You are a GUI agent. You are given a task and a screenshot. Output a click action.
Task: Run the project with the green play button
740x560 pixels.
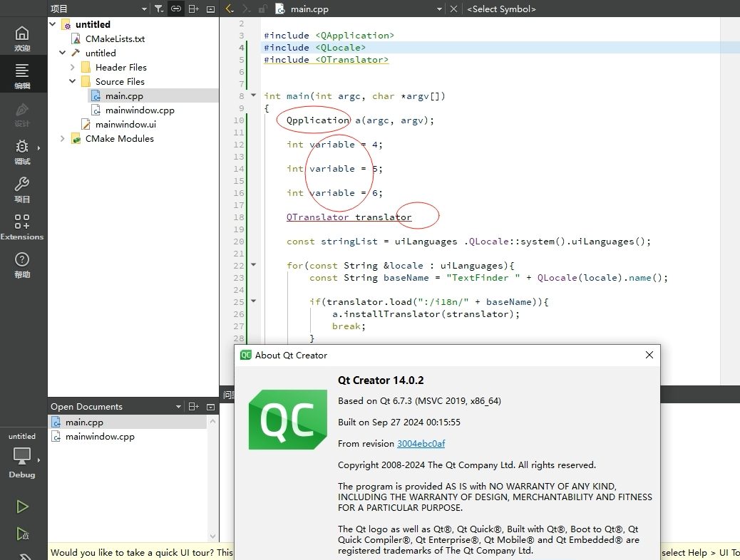pos(22,507)
